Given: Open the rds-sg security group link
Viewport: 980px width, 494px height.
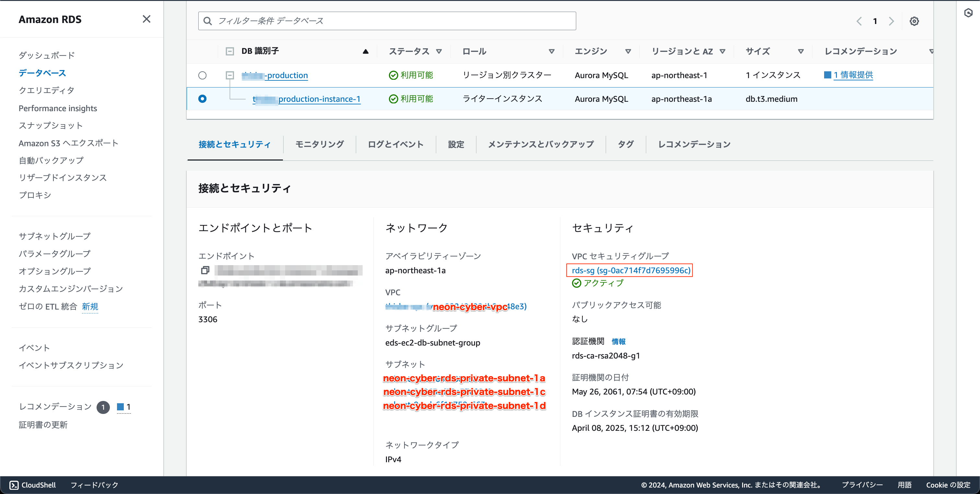Looking at the screenshot, I should click(631, 271).
